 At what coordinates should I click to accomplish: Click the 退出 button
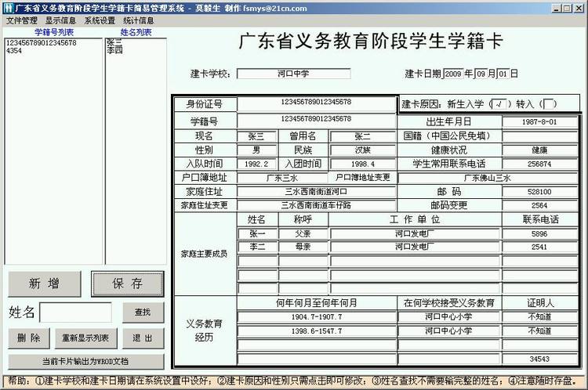pyautogui.click(x=143, y=338)
